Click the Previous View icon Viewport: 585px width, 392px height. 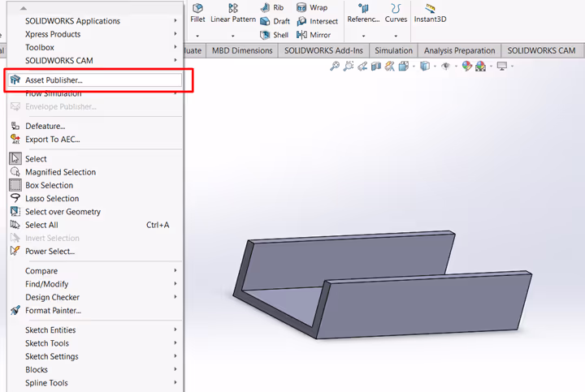362,67
